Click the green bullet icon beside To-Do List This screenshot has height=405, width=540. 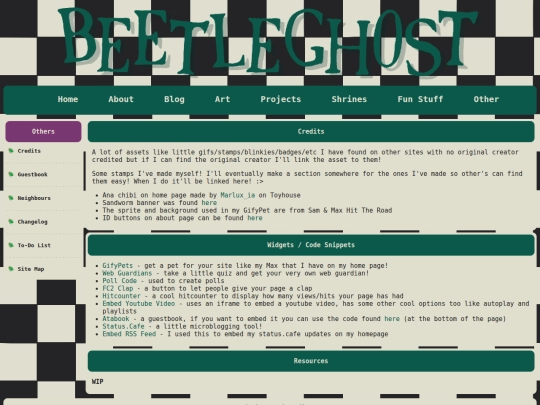[11, 245]
